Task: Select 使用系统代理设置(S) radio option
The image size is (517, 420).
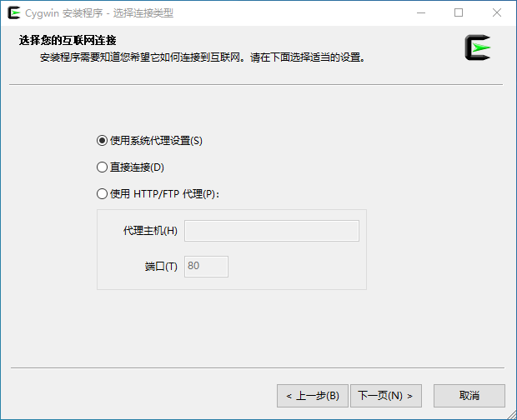Action: coord(103,141)
